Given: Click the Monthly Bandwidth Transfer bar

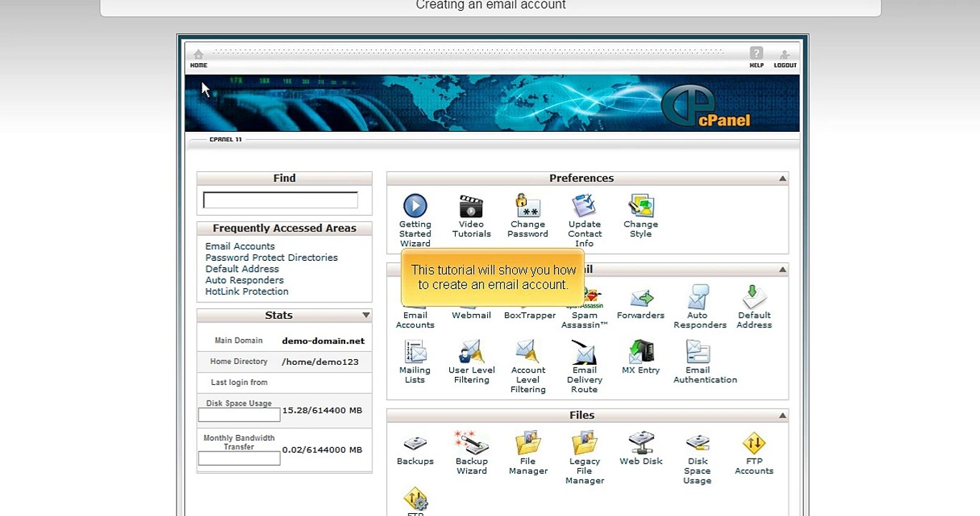Looking at the screenshot, I should pos(239,458).
